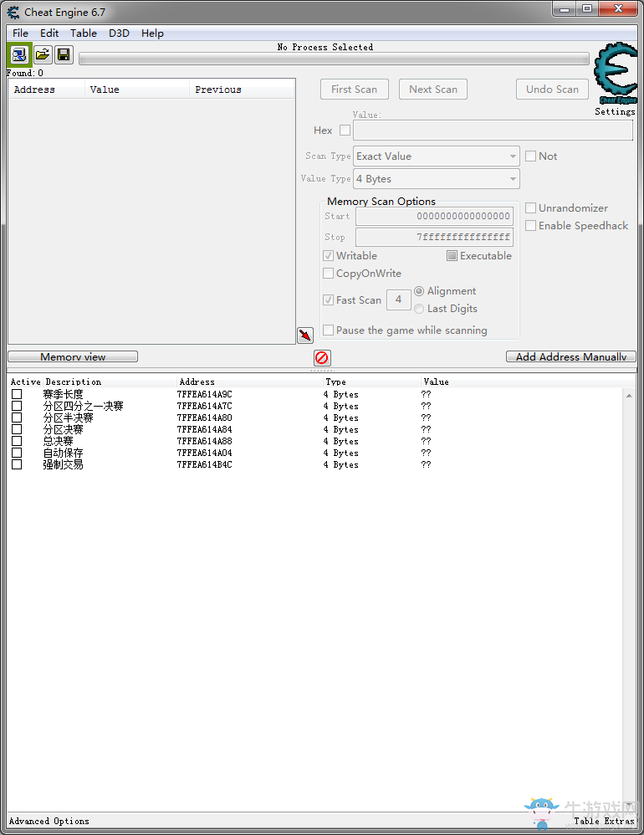The image size is (644, 835).
Task: Click the Previous column header
Action: point(242,90)
